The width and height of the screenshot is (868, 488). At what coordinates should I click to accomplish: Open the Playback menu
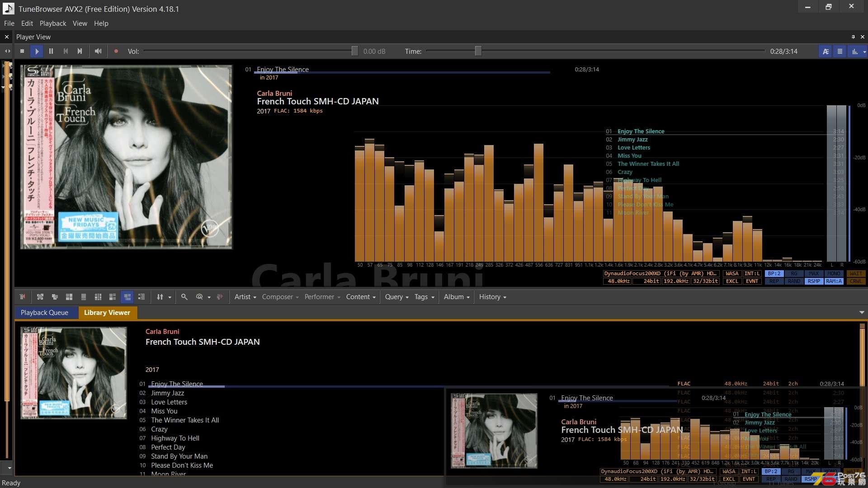pyautogui.click(x=53, y=23)
